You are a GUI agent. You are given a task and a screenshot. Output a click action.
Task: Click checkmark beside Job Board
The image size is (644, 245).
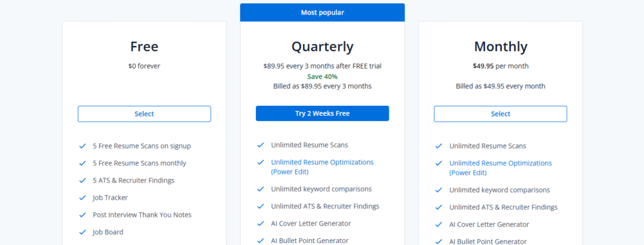82,232
